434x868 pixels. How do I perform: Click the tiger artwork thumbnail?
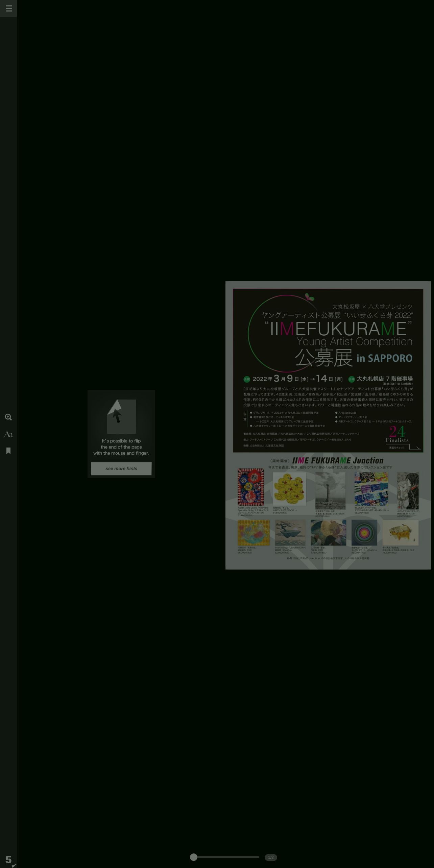[x=401, y=533]
